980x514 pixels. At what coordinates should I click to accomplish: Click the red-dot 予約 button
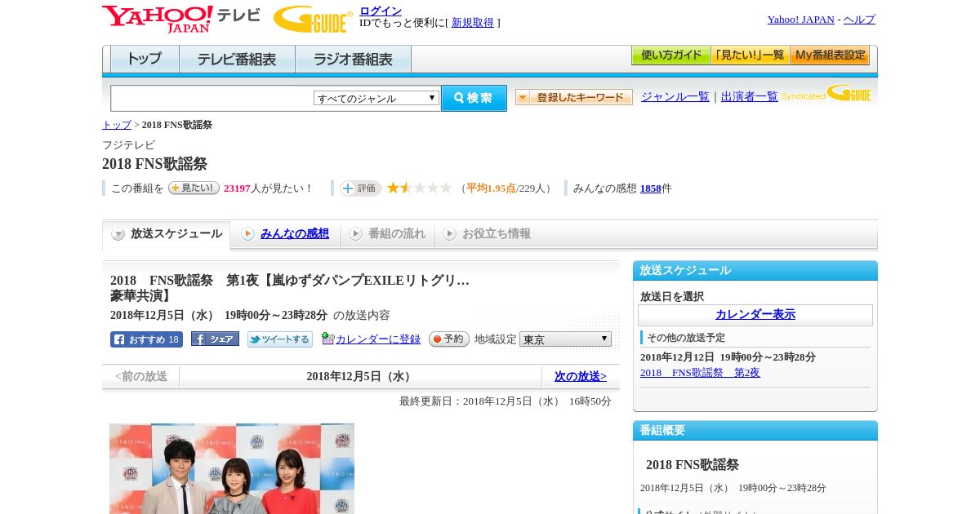pyautogui.click(x=449, y=339)
